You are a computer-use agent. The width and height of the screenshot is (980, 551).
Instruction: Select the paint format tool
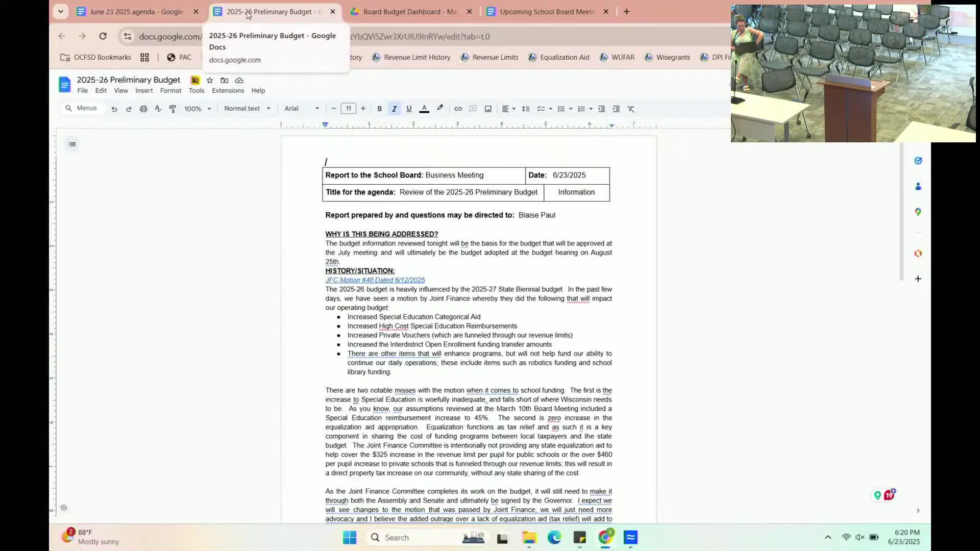[173, 109]
